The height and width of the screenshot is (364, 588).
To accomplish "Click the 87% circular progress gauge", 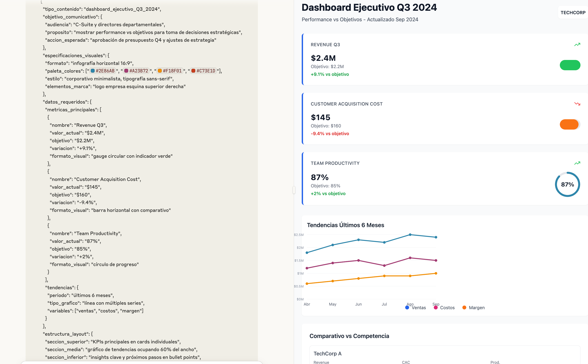I will (567, 184).
